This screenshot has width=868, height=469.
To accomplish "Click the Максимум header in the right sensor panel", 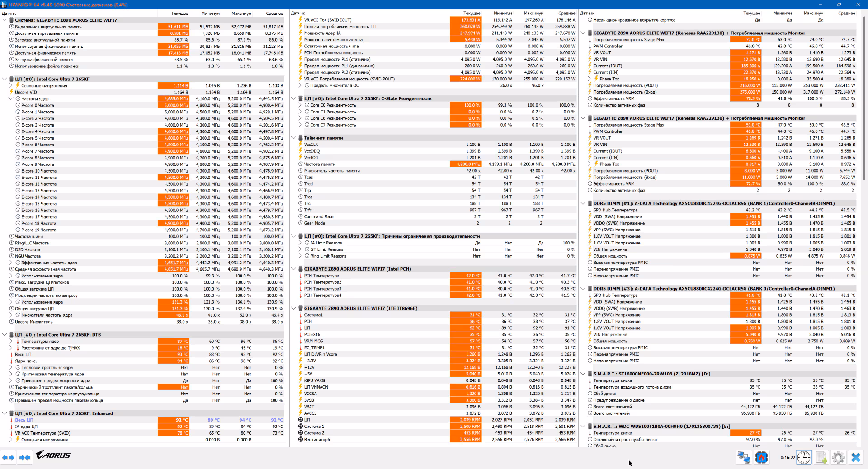I will click(813, 13).
